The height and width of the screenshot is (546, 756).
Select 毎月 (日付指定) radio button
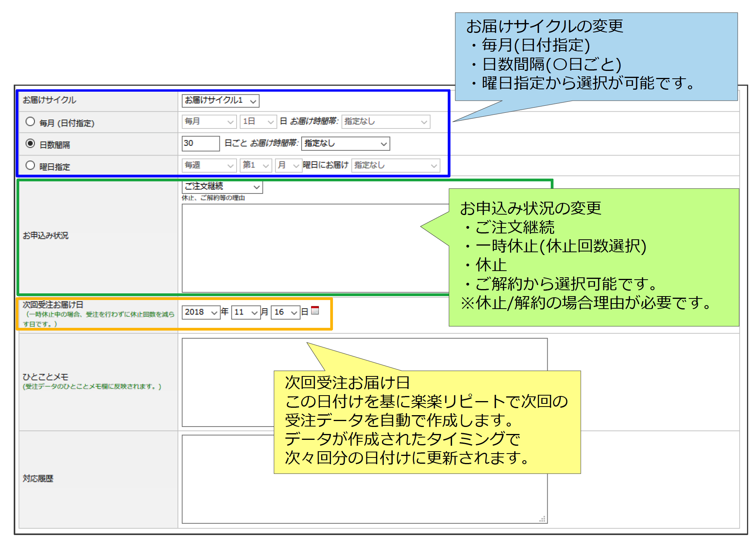point(30,121)
